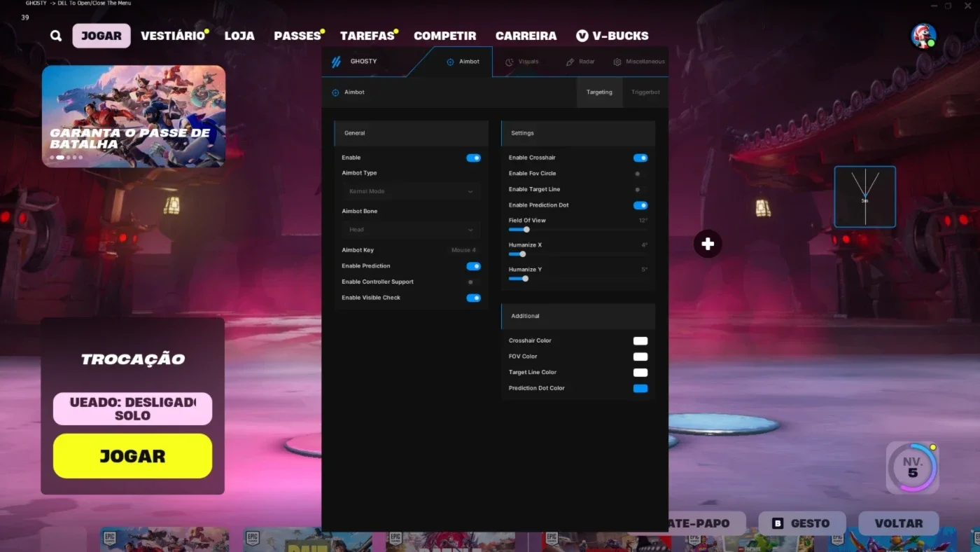Expand the Aimbot Type dropdown showing Kernel Mode
Viewport: 980px width, 552px height.
point(411,191)
